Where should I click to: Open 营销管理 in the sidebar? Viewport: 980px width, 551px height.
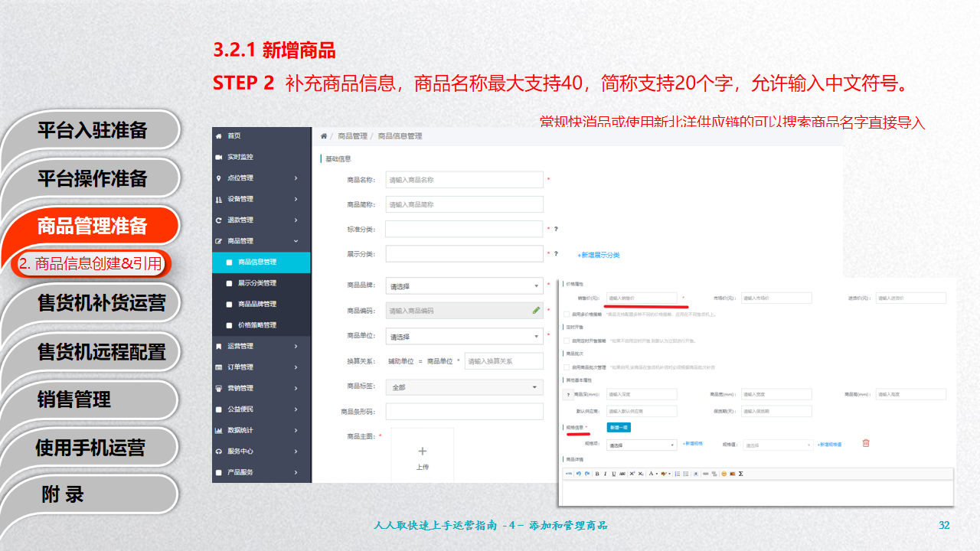pyautogui.click(x=262, y=388)
